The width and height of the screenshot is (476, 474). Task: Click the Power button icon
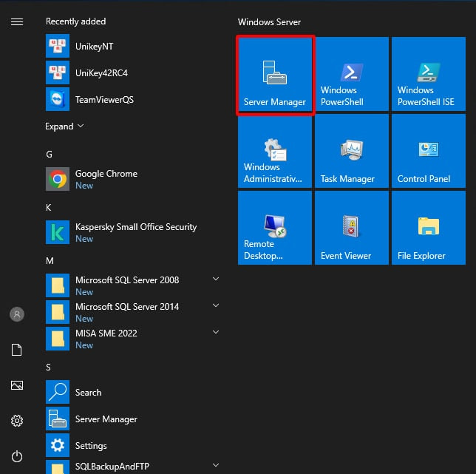[17, 456]
